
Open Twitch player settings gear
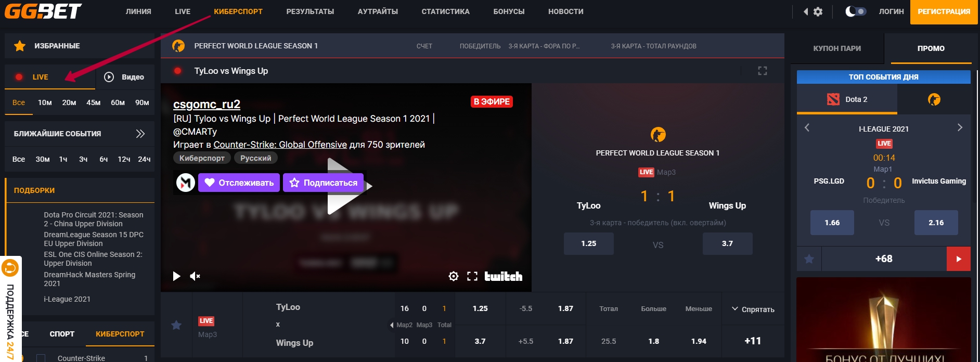(454, 276)
